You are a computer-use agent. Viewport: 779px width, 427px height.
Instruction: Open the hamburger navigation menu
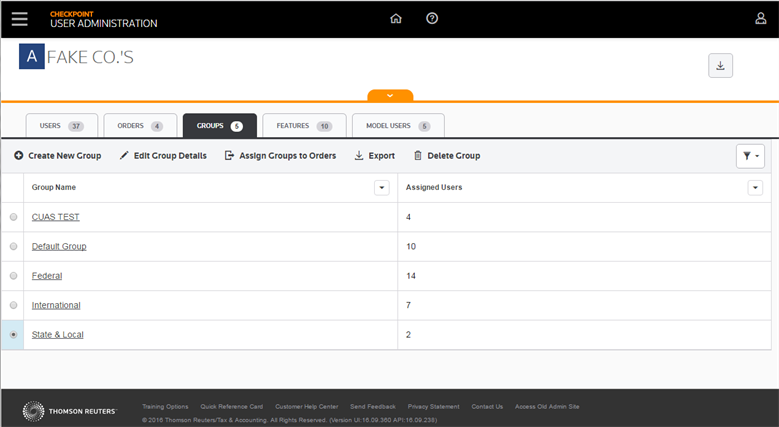click(20, 19)
